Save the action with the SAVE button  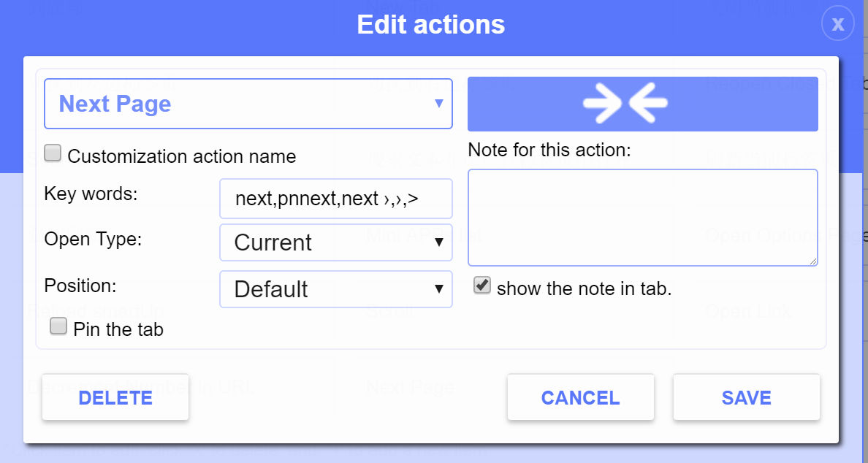[x=746, y=397]
